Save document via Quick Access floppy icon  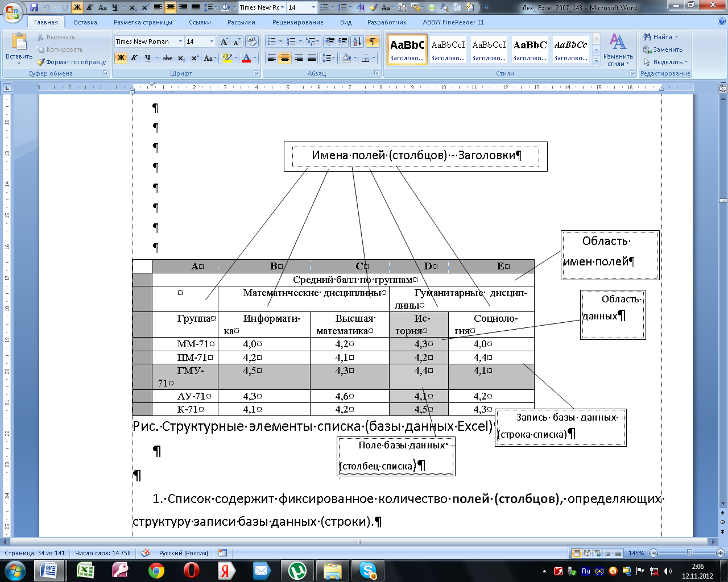[x=34, y=7]
